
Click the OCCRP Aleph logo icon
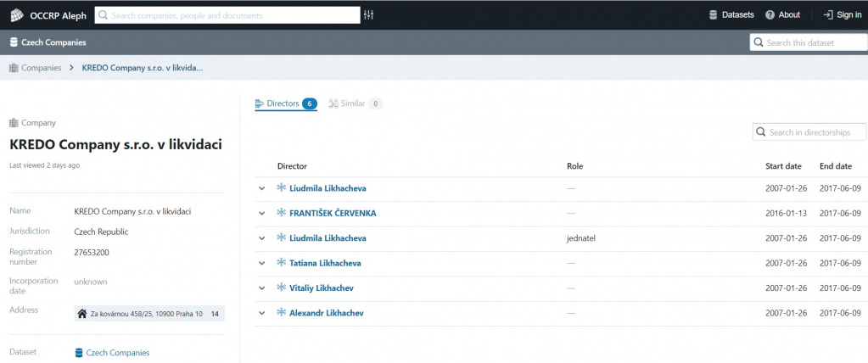point(16,15)
